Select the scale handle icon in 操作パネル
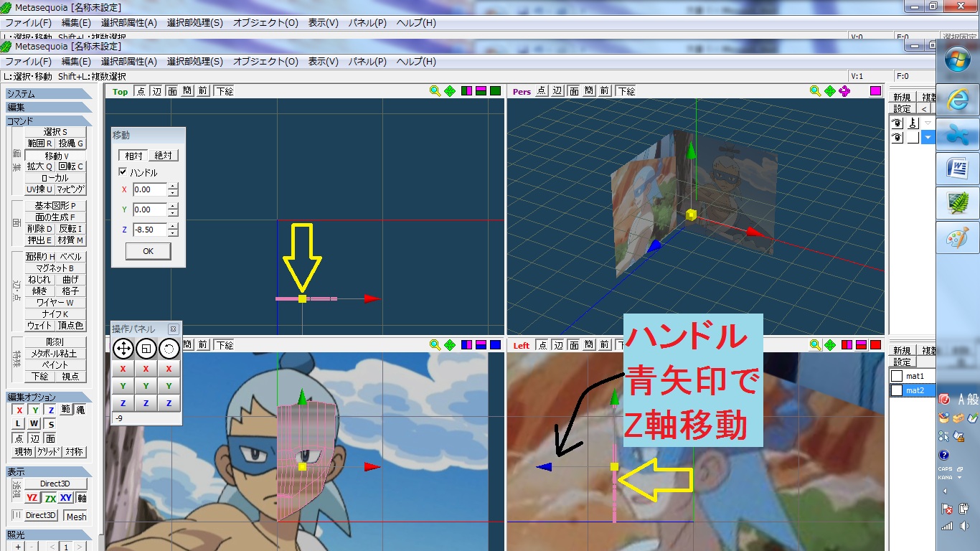 coord(146,349)
